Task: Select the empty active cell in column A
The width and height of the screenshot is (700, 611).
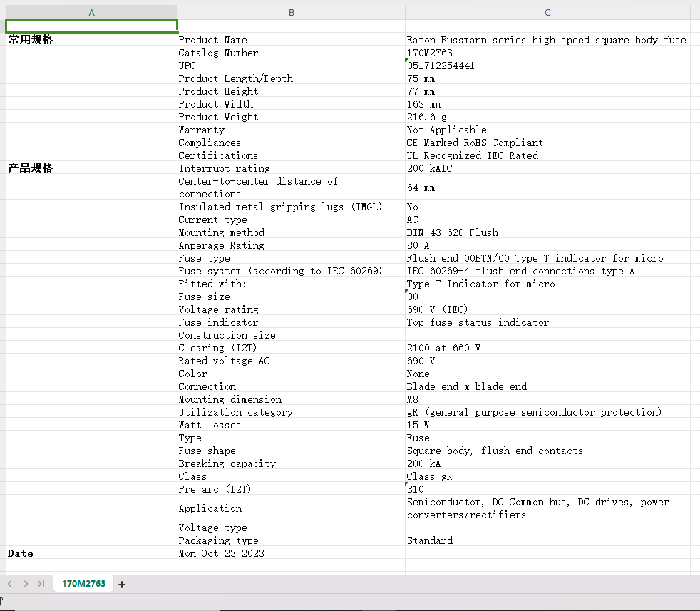Action: coord(91,26)
